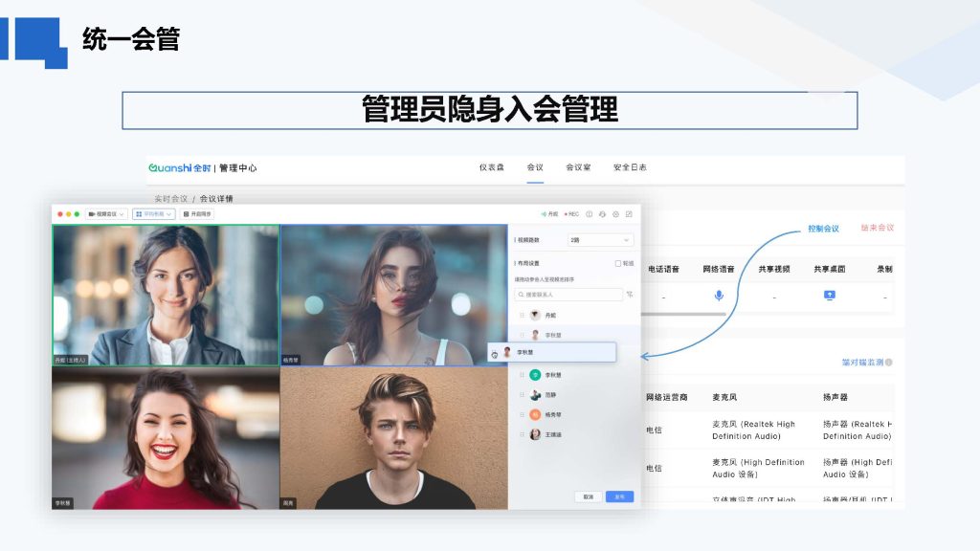This screenshot has height=551, width=980.
Task: Open the 视频路数 2路 dropdown
Action: [600, 240]
